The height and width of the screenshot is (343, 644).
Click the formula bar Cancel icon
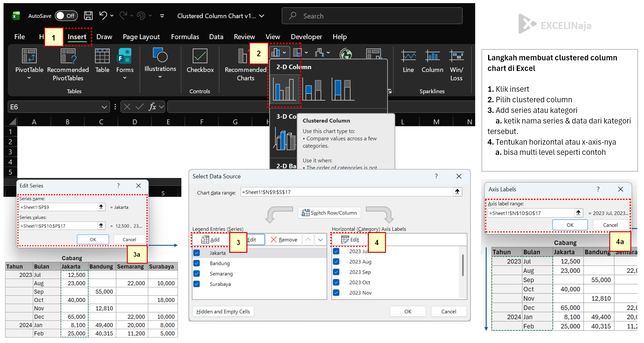(x=127, y=107)
